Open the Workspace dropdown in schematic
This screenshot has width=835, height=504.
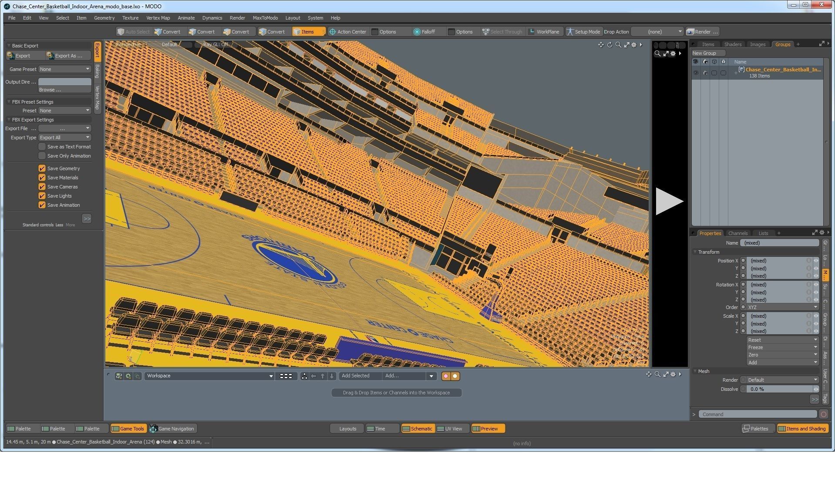point(209,376)
